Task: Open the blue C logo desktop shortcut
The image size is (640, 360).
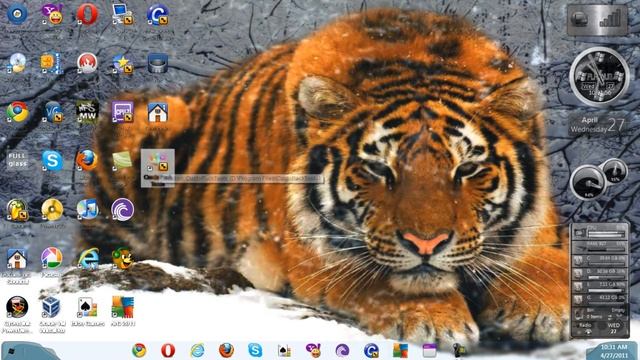Action: click(x=158, y=14)
